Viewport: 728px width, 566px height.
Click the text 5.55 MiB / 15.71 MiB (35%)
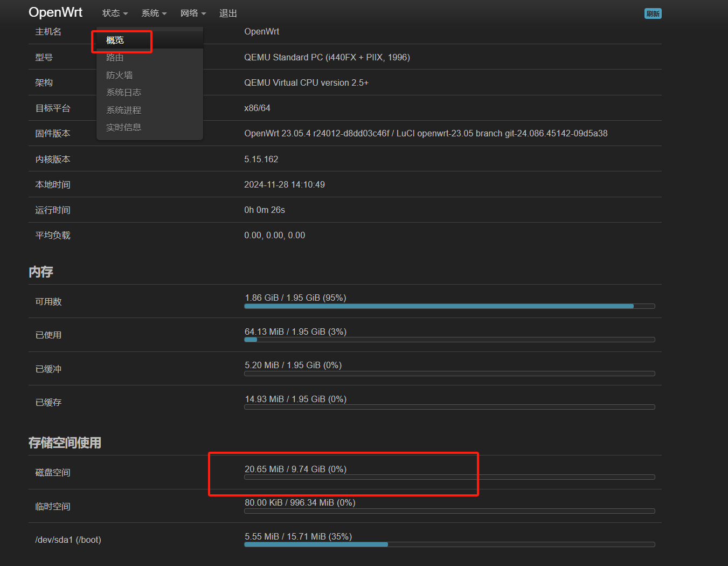[x=299, y=536]
